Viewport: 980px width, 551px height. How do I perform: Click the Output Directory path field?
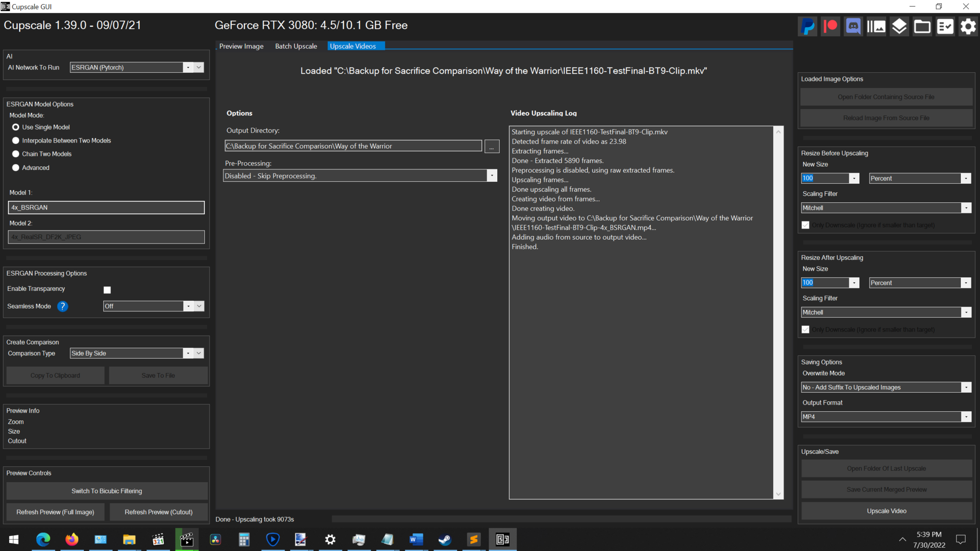click(x=353, y=146)
